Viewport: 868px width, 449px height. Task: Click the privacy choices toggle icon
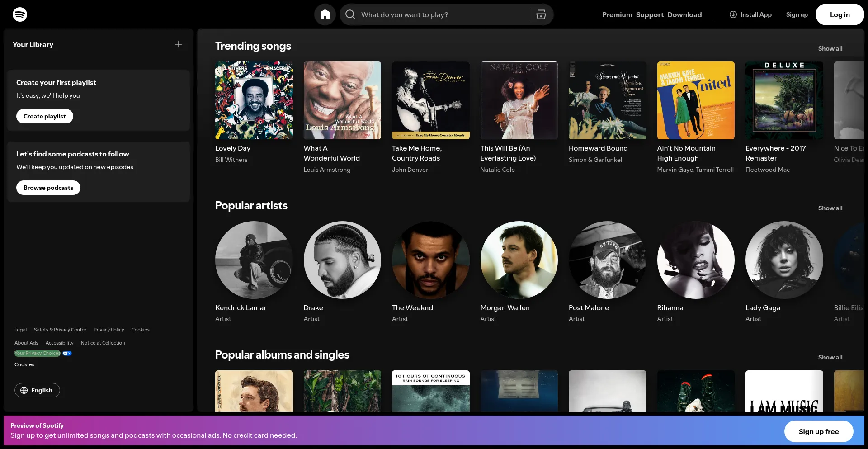[67, 353]
